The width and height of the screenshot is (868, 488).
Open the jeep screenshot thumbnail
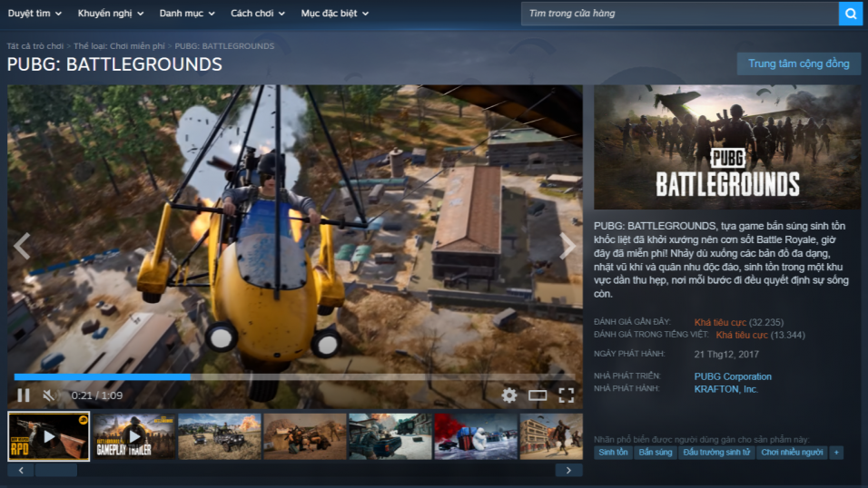click(x=219, y=436)
